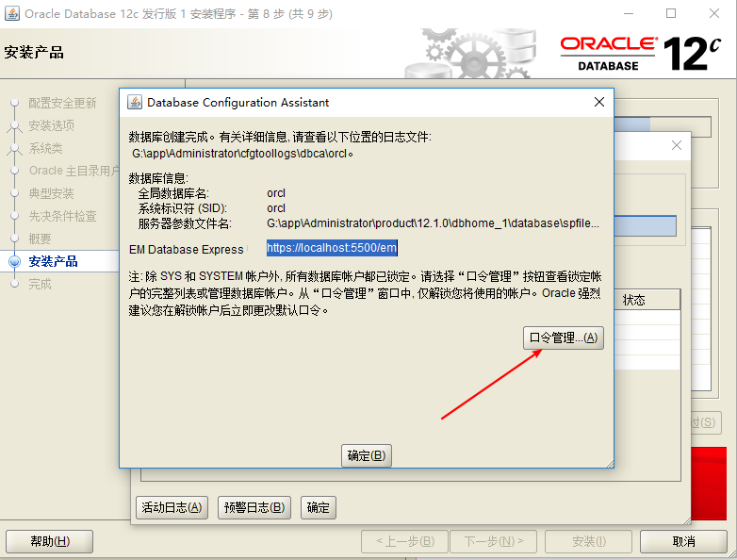Image resolution: width=737 pixels, height=560 pixels.
Task: Click the disabled 下一步(N) button
Action: pos(494,542)
